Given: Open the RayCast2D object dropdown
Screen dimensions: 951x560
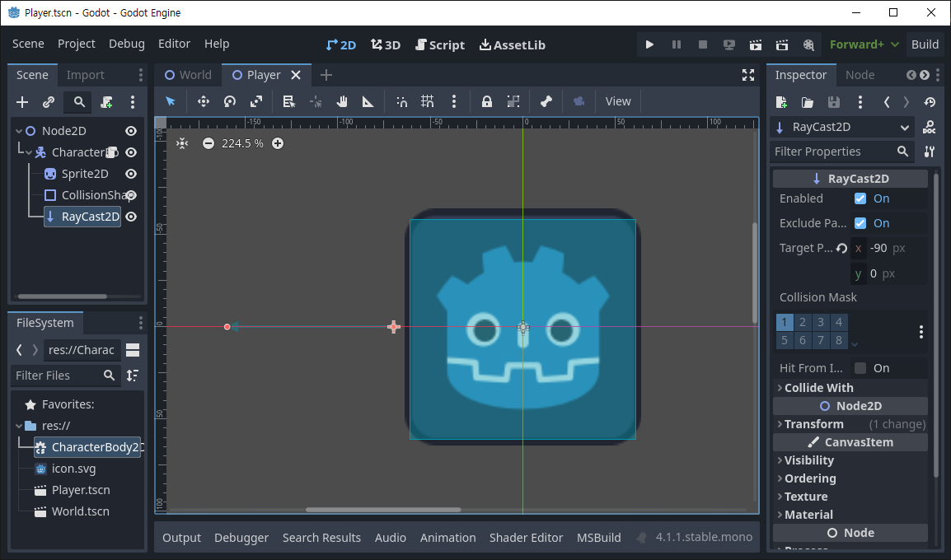Looking at the screenshot, I should (843, 128).
